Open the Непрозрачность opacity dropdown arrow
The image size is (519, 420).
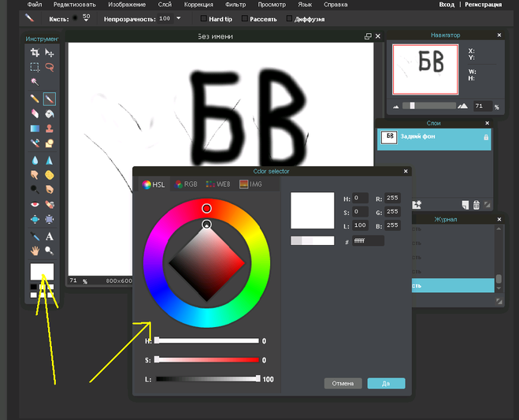(179, 18)
